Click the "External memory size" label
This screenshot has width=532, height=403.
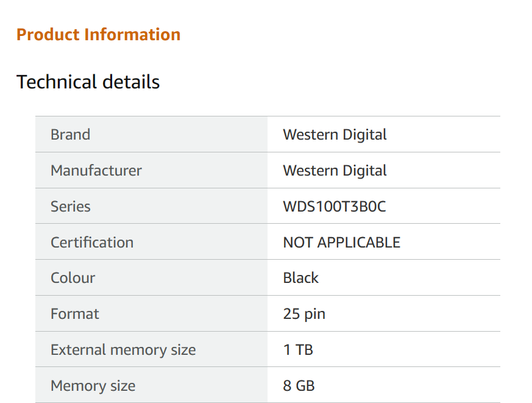pyautogui.click(x=123, y=350)
